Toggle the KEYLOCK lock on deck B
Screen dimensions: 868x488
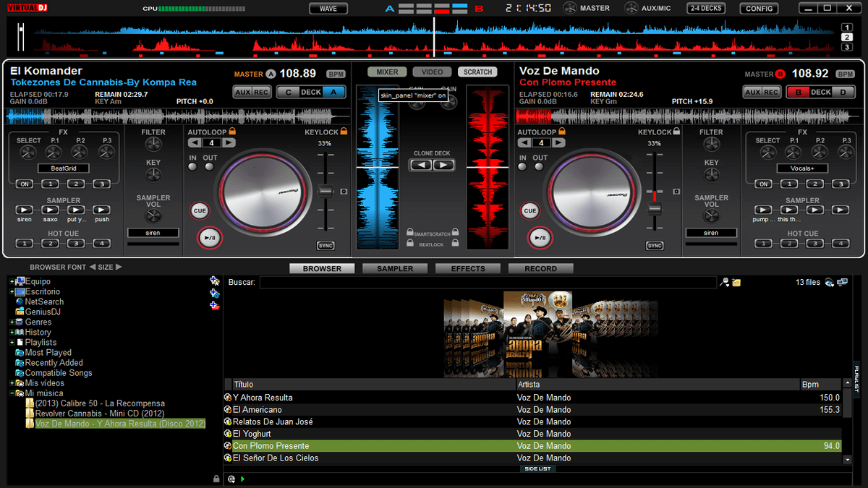click(675, 132)
